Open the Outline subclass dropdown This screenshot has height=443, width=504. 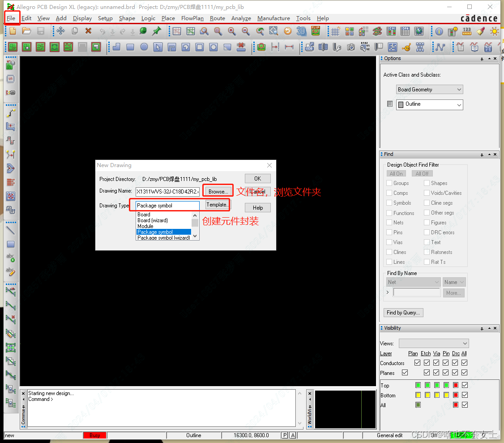point(429,104)
